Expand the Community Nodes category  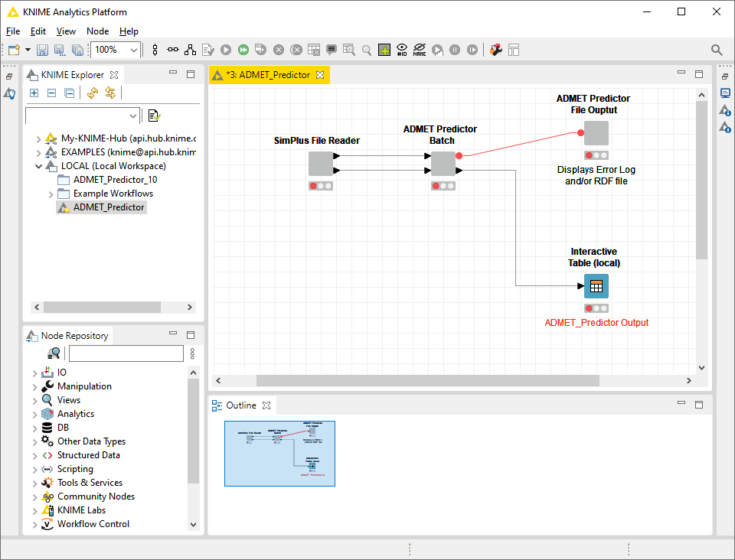[x=34, y=497]
